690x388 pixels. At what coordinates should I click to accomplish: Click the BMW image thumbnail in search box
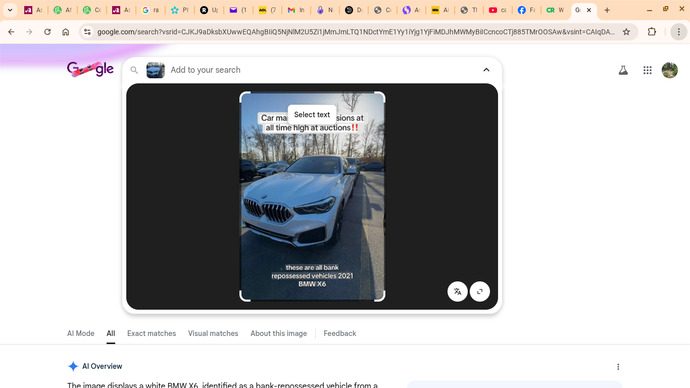click(155, 70)
